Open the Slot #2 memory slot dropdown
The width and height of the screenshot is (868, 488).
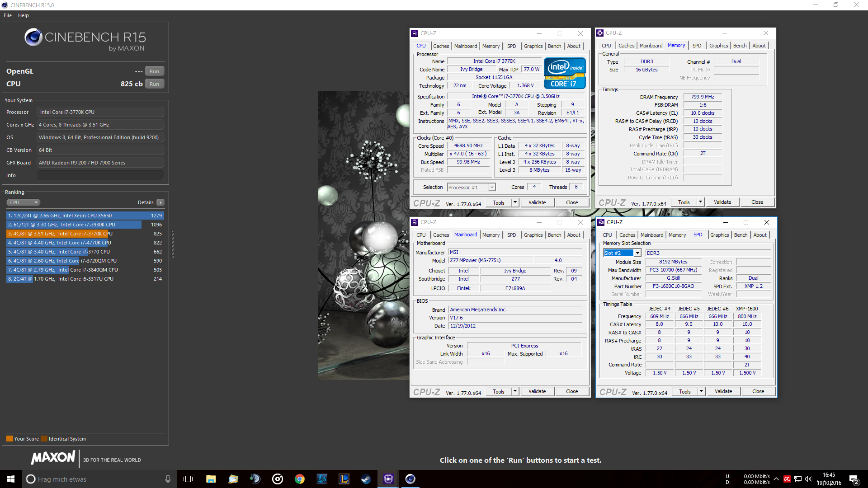[x=622, y=253]
